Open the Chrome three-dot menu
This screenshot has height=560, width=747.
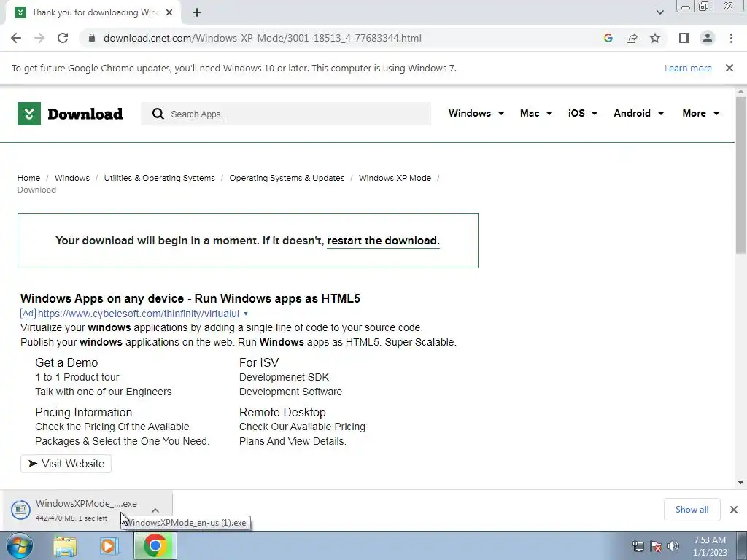coord(731,38)
